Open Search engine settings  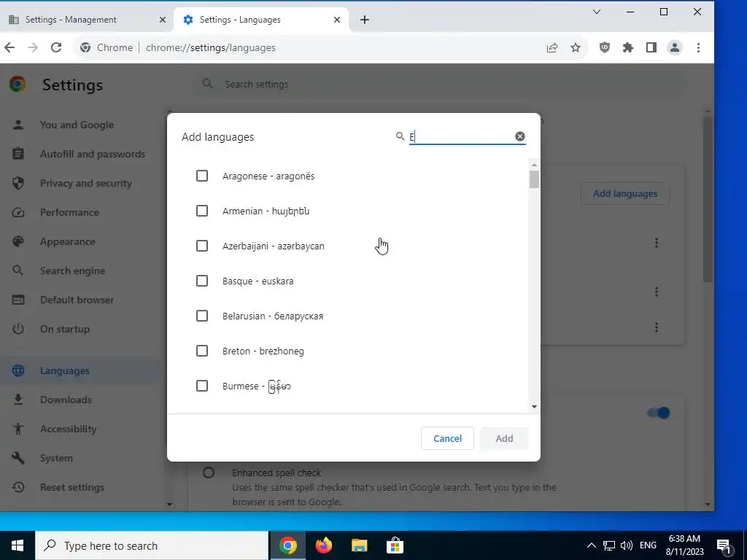72,271
